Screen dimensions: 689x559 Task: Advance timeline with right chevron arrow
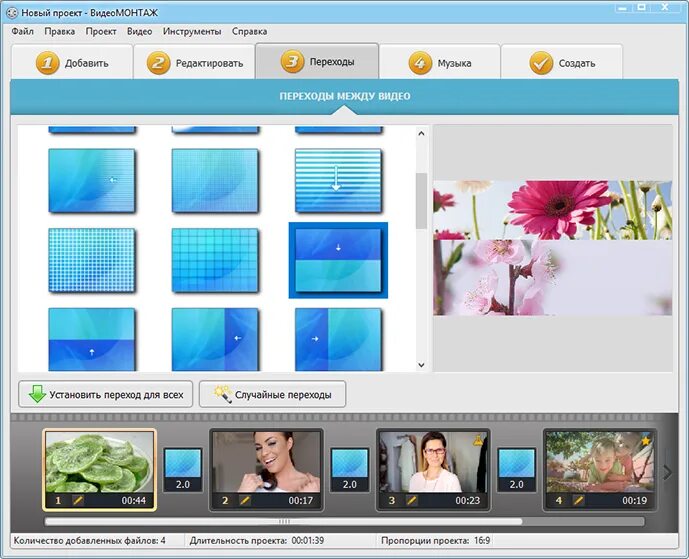click(x=667, y=472)
